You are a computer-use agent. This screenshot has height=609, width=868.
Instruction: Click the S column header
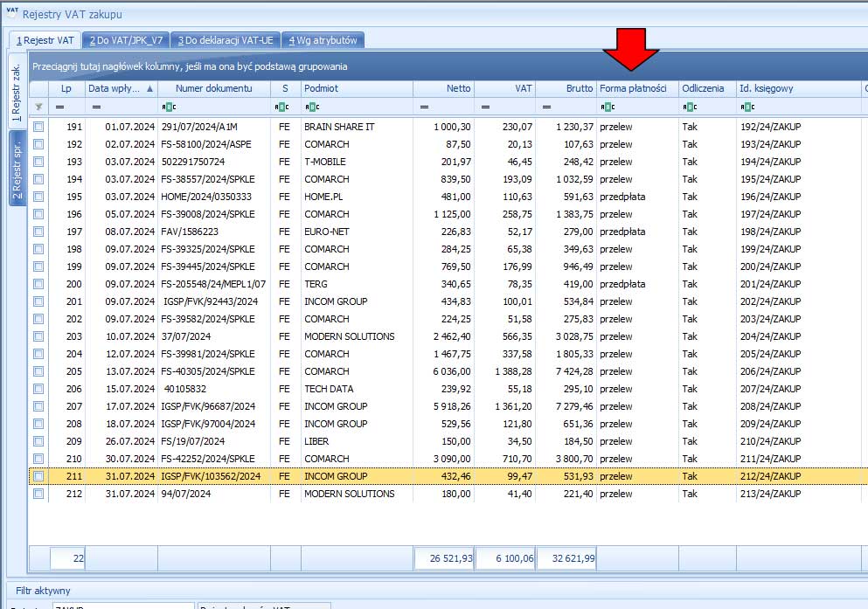point(285,88)
